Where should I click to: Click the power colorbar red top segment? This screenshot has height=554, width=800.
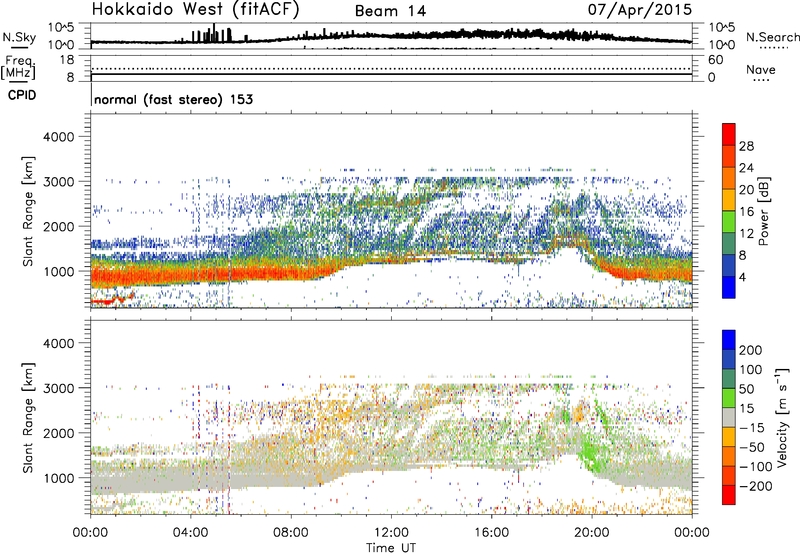pos(729,134)
